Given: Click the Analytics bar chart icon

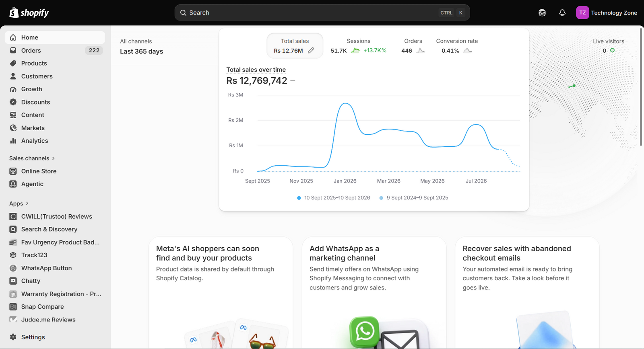Looking at the screenshot, I should (13, 141).
